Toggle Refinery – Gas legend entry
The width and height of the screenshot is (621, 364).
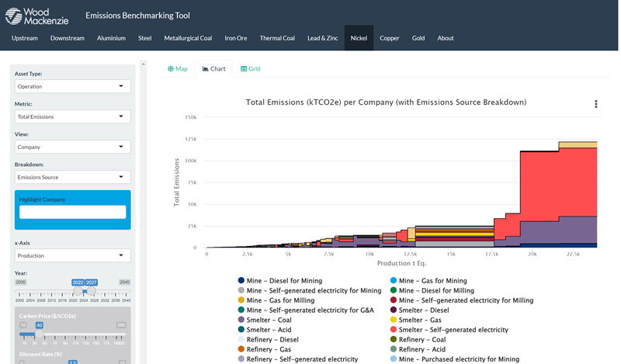(269, 349)
